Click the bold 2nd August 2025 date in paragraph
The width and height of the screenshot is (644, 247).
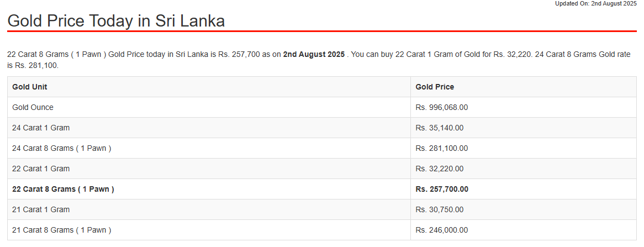click(x=314, y=55)
